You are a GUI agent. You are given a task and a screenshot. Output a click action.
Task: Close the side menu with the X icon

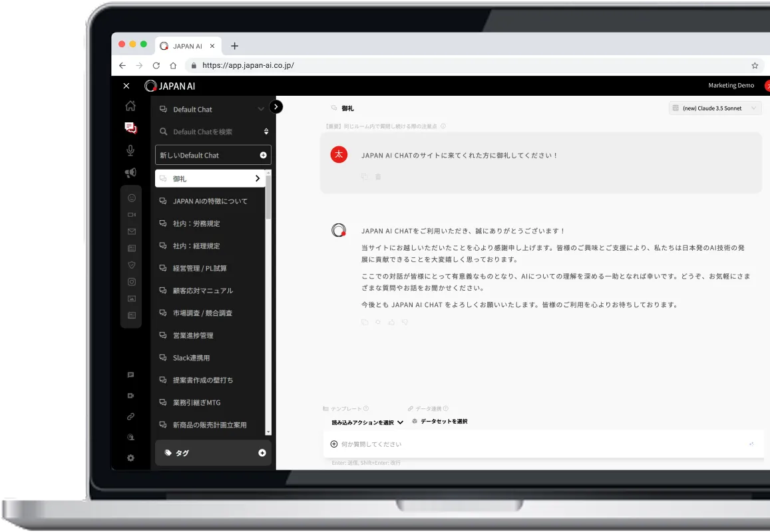(126, 86)
